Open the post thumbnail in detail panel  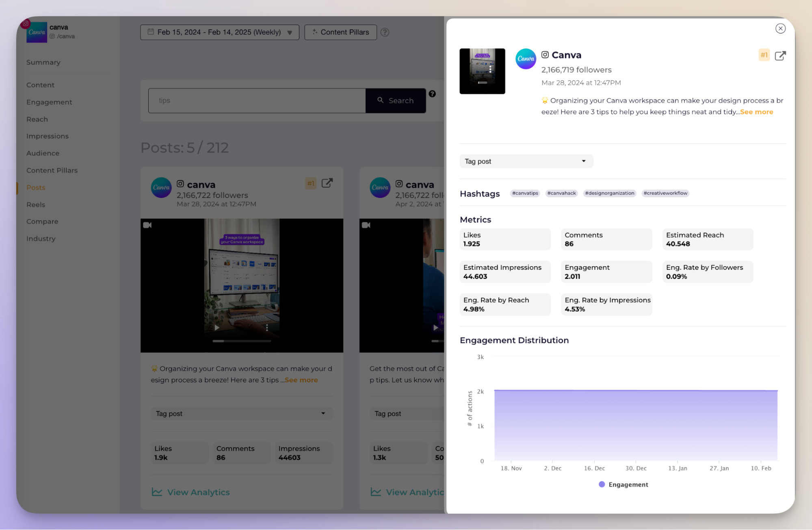(482, 71)
